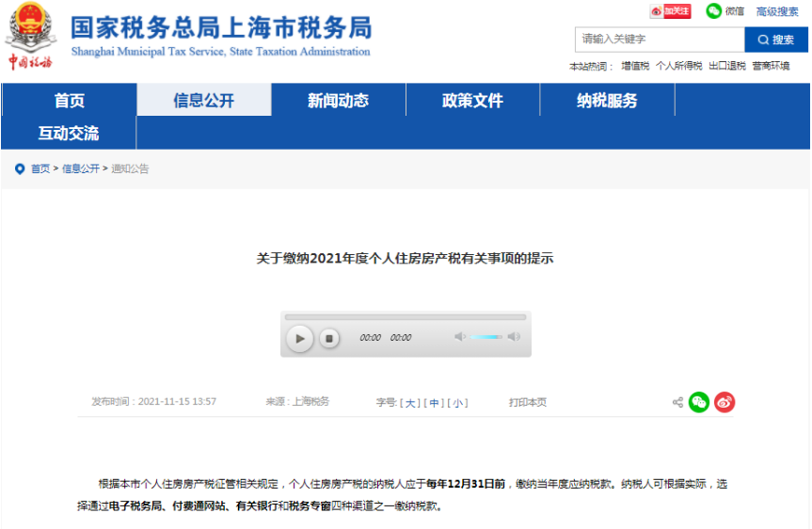The image size is (812, 529).
Task: Click the breadcrumb location pin icon
Action: click(x=20, y=168)
